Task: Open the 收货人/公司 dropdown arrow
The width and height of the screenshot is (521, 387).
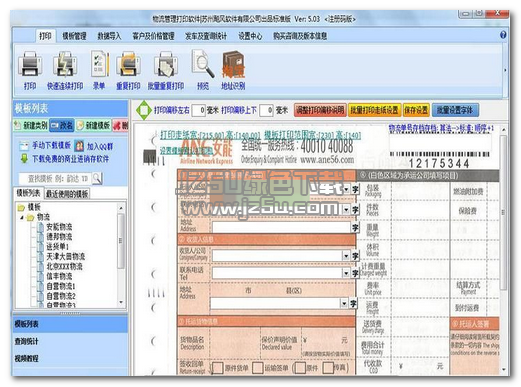Action: coord(346,256)
